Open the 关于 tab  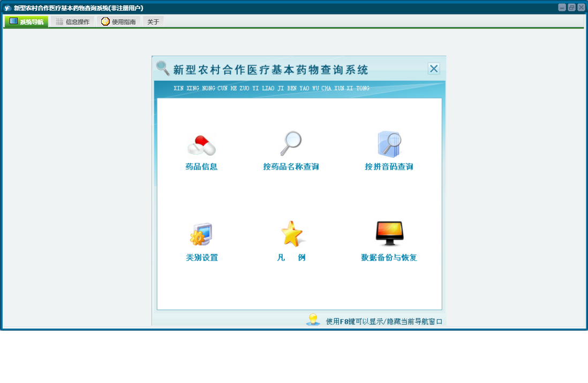153,22
